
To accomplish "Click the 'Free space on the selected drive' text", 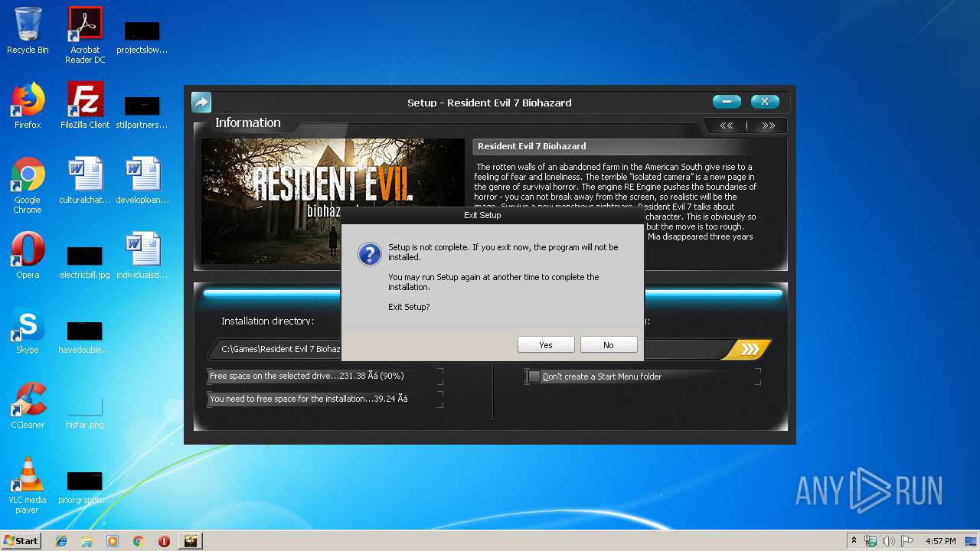I will pyautogui.click(x=307, y=376).
